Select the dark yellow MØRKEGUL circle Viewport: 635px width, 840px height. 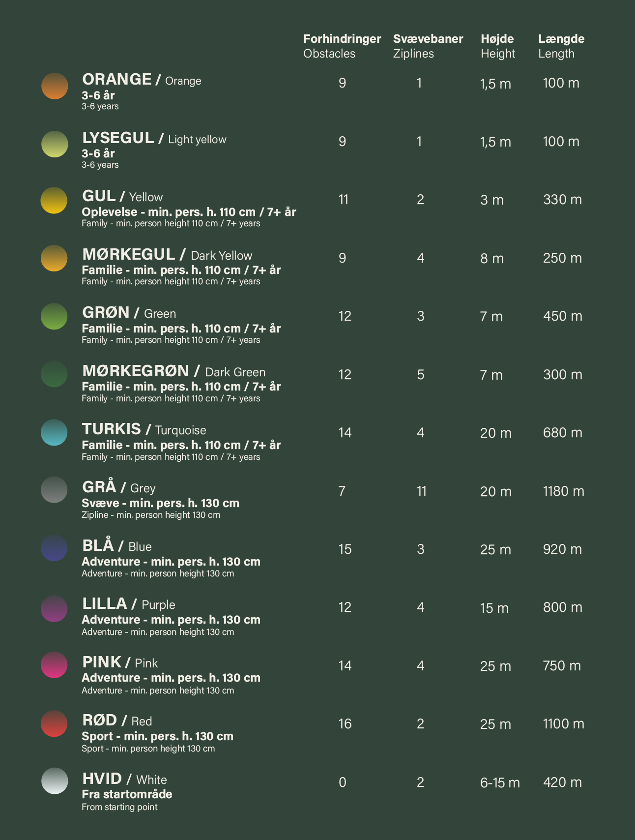[54, 258]
